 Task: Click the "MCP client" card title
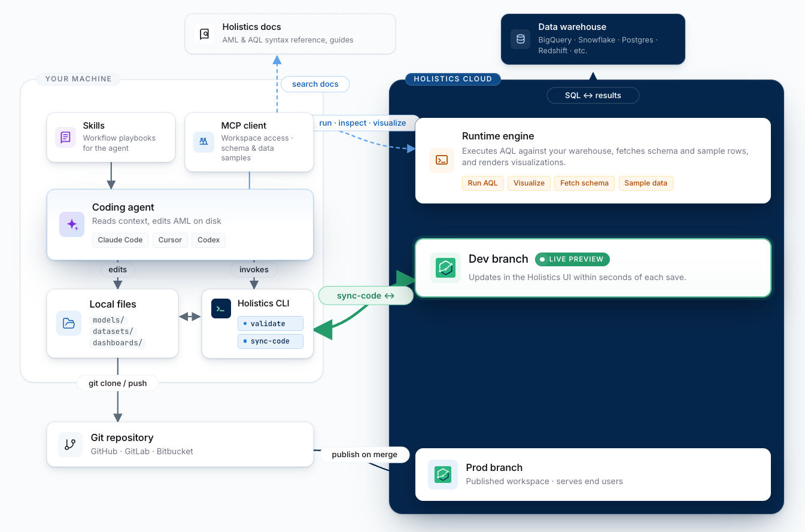pyautogui.click(x=244, y=126)
